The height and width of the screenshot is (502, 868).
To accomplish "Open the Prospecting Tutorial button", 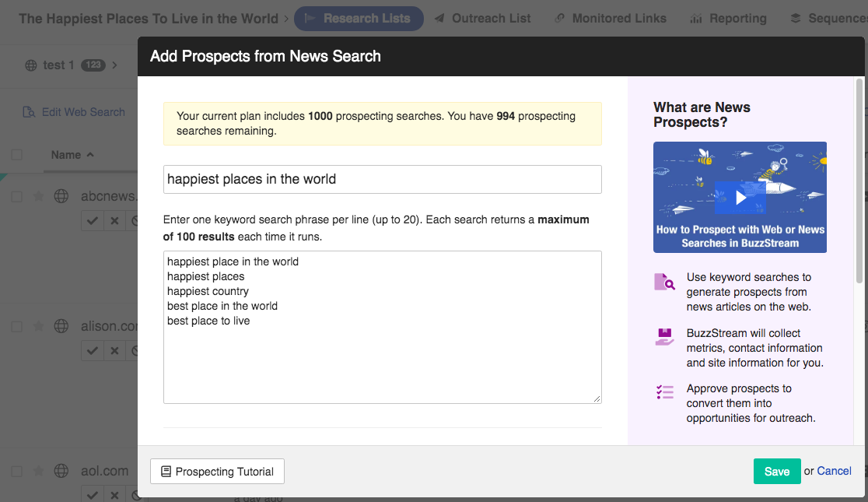I will point(217,472).
